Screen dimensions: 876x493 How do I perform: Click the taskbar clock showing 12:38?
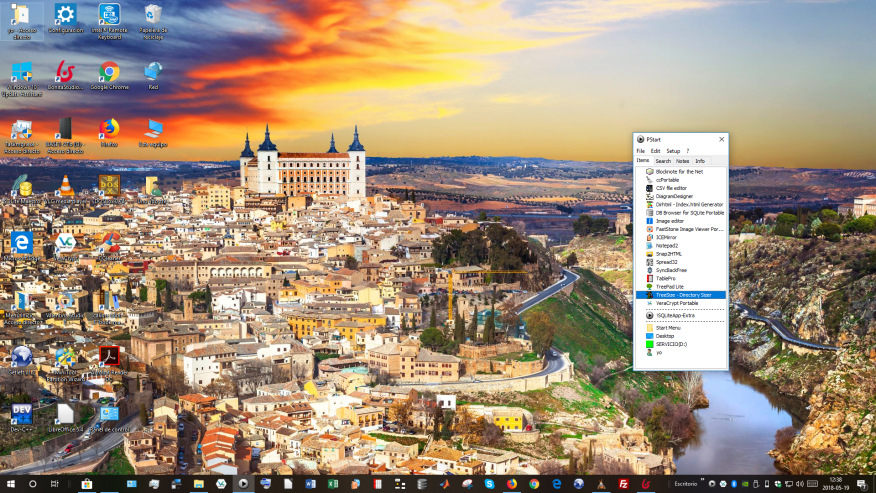[834, 484]
